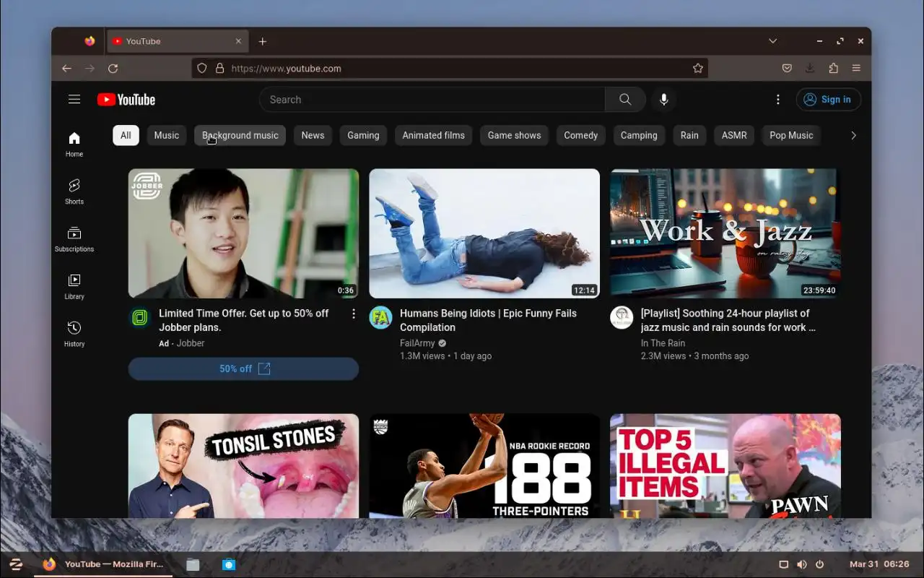This screenshot has height=578, width=924.
Task: Open Firefox downloads panel
Action: tap(810, 68)
